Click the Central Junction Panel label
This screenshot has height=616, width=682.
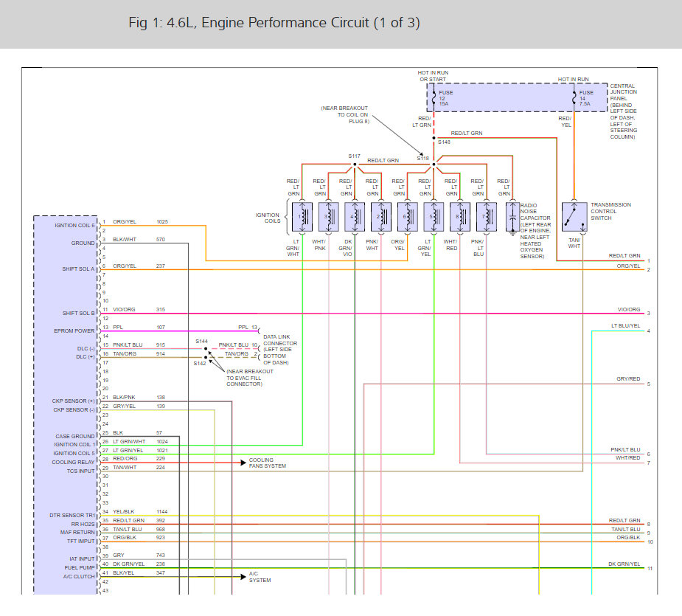point(623,111)
